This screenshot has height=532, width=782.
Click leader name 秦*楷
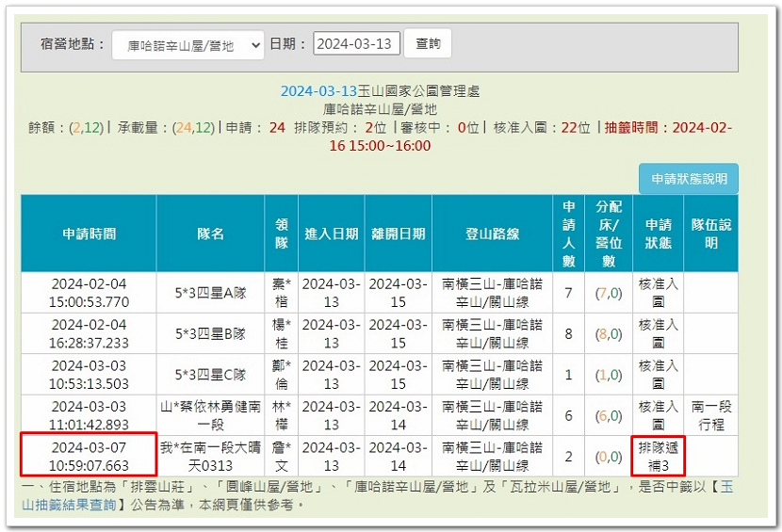pos(282,293)
